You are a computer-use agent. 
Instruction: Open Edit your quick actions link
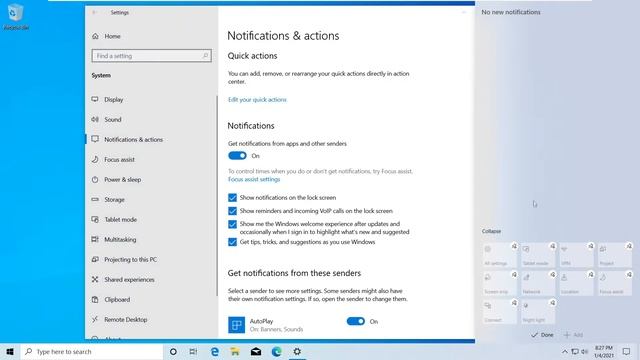pos(257,100)
